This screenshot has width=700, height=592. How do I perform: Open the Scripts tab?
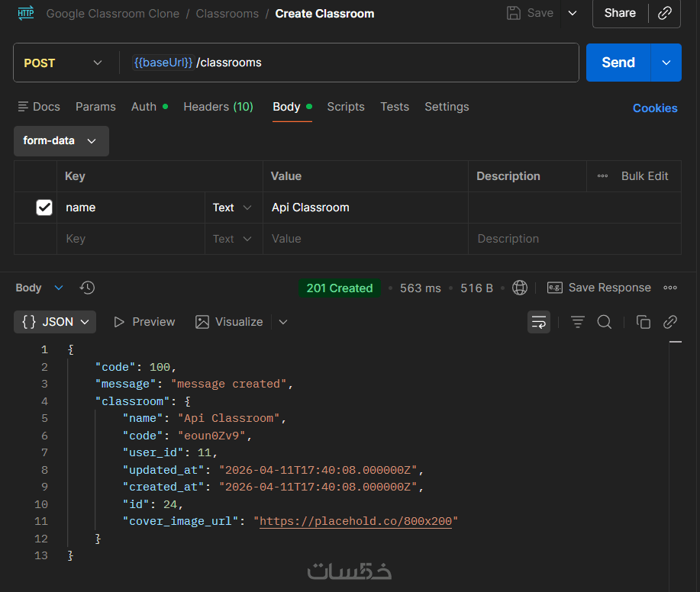tap(346, 107)
